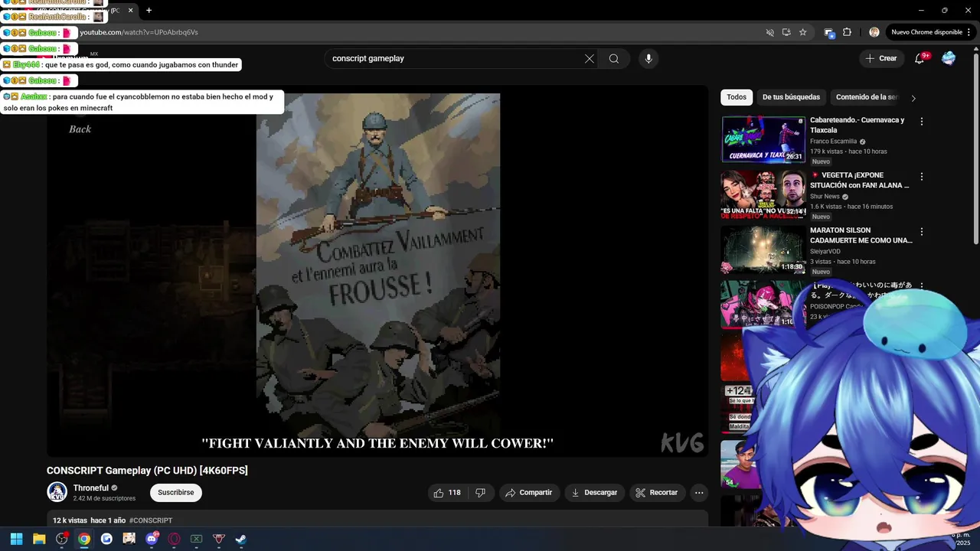Screen dimensions: 980x551
Task: Click the magnifier search button
Action: click(x=614, y=59)
